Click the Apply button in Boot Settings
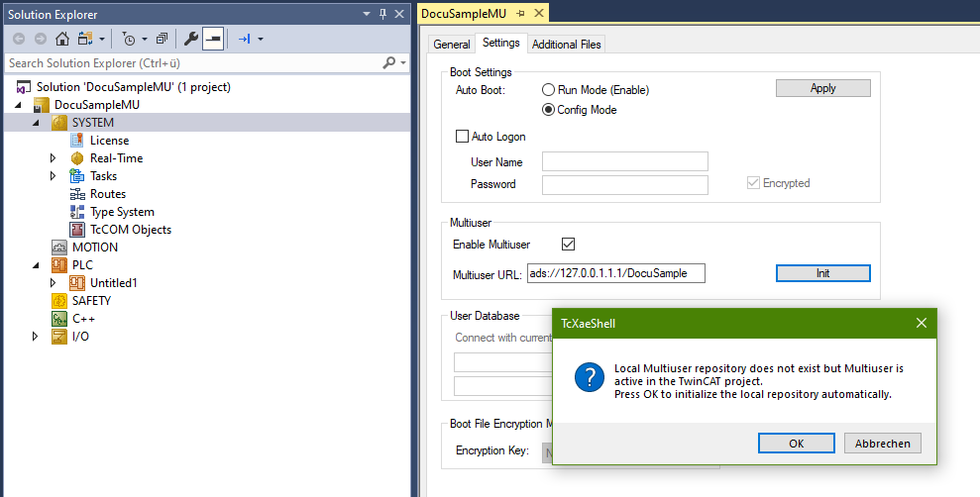The height and width of the screenshot is (497, 980). tap(823, 88)
